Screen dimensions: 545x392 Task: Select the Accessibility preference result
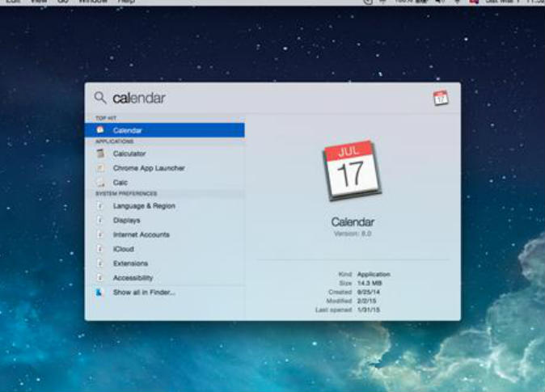[133, 278]
